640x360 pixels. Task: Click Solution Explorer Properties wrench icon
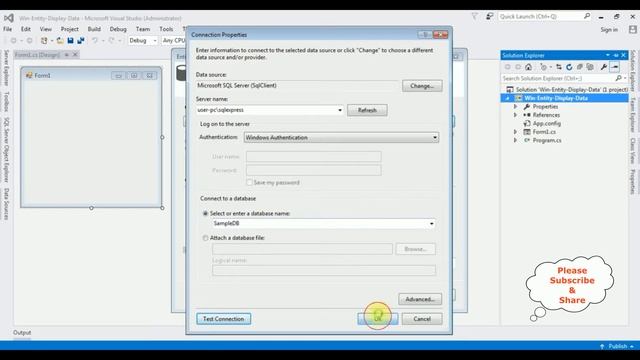tap(604, 67)
